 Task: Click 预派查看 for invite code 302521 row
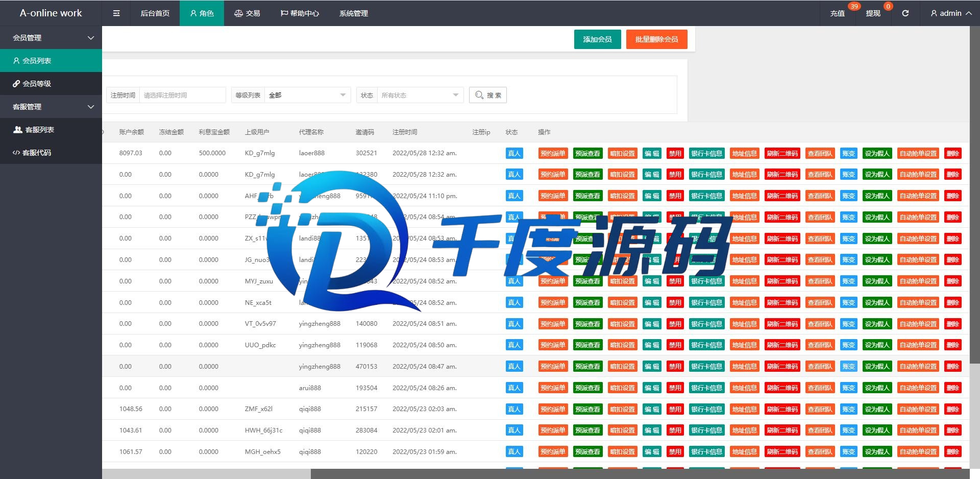588,153
